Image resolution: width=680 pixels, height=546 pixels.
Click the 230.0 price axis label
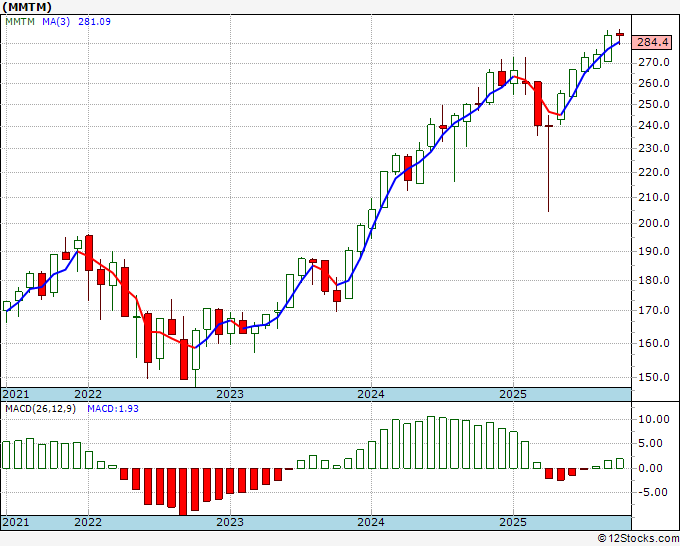(x=654, y=148)
